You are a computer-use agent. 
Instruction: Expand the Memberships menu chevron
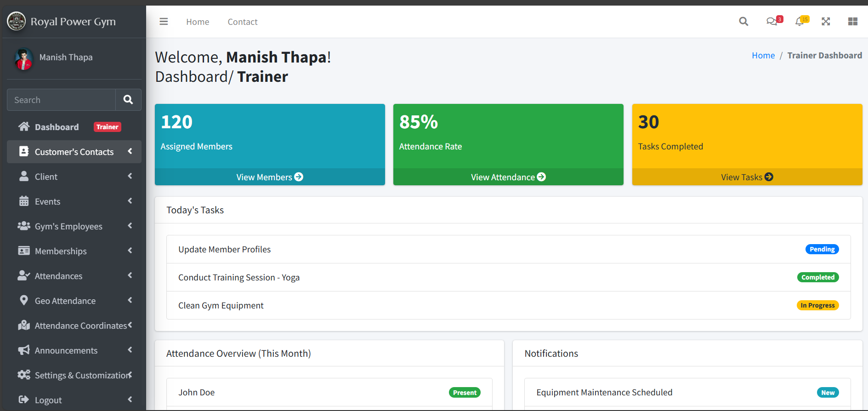pos(130,251)
